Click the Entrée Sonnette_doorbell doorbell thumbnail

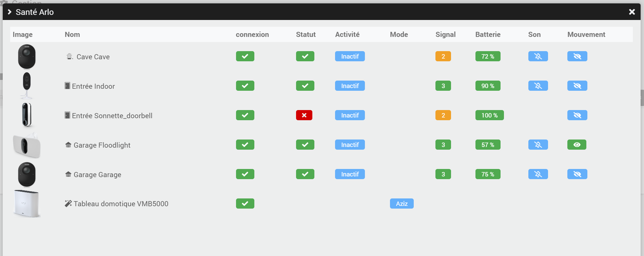coord(27,115)
